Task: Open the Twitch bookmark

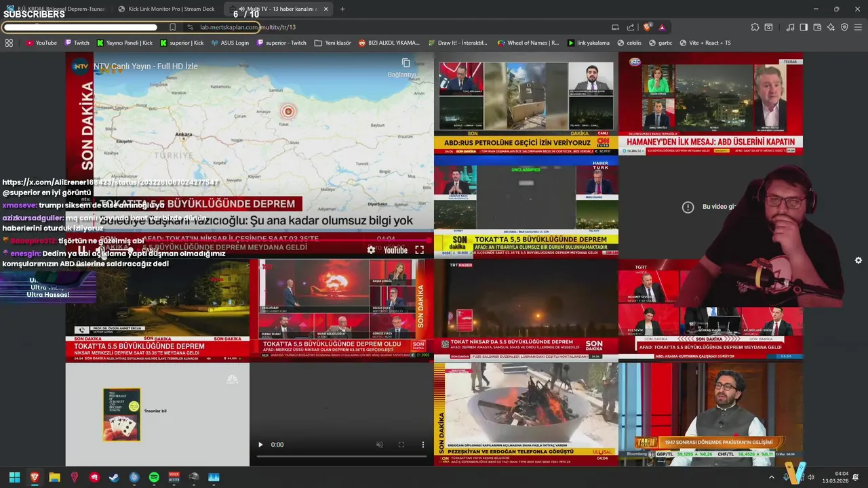Action: (77, 43)
